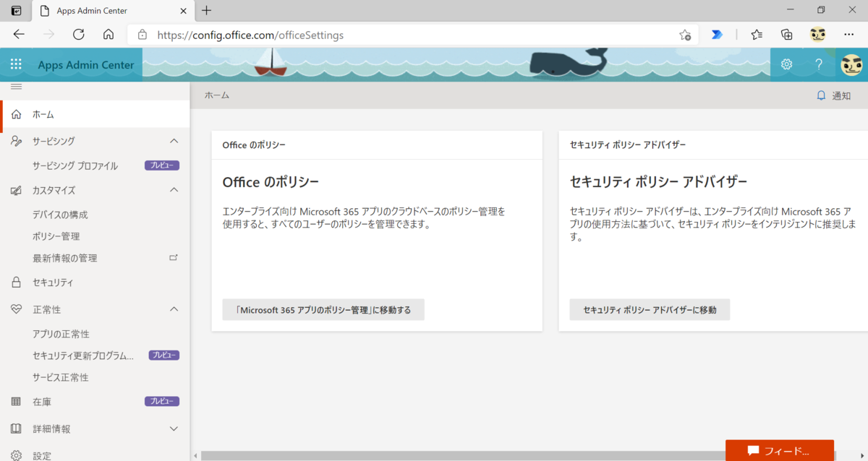Open browser settings and more menu
The width and height of the screenshot is (868, 461).
tap(848, 34)
